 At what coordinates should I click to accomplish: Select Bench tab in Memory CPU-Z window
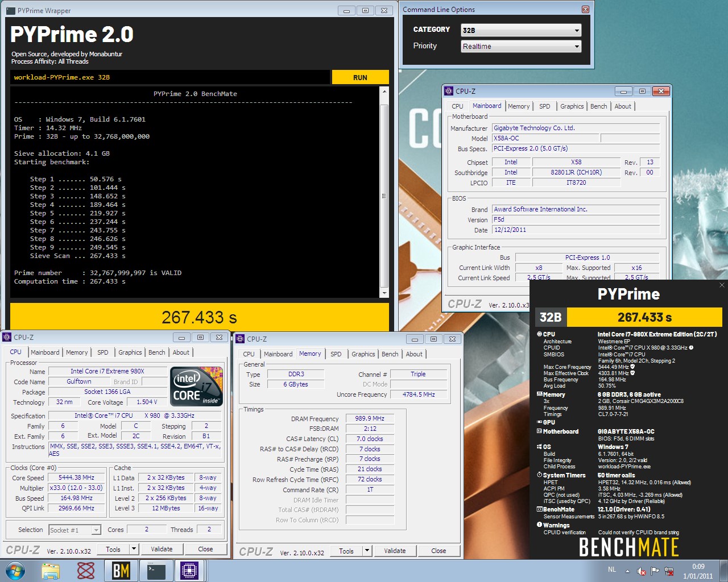pyautogui.click(x=390, y=354)
